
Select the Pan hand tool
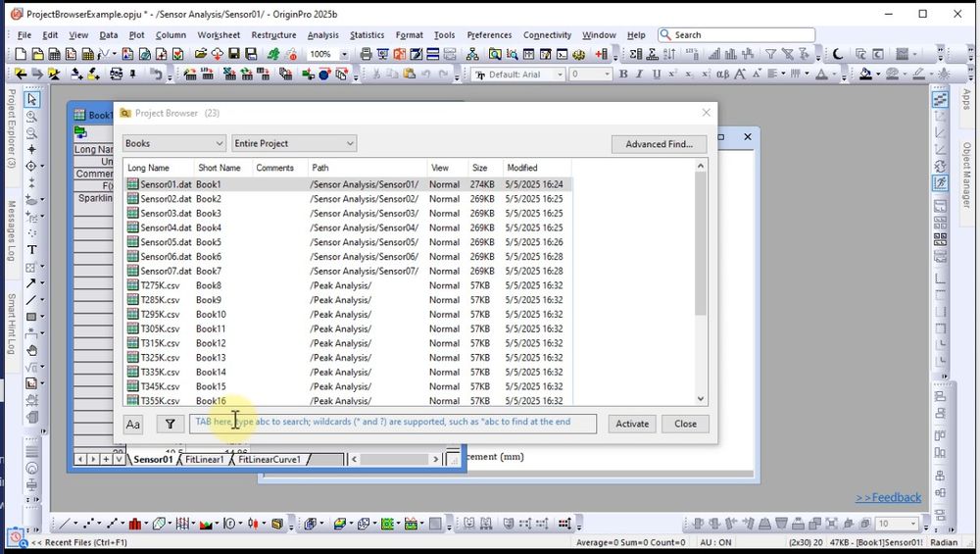pyautogui.click(x=31, y=351)
